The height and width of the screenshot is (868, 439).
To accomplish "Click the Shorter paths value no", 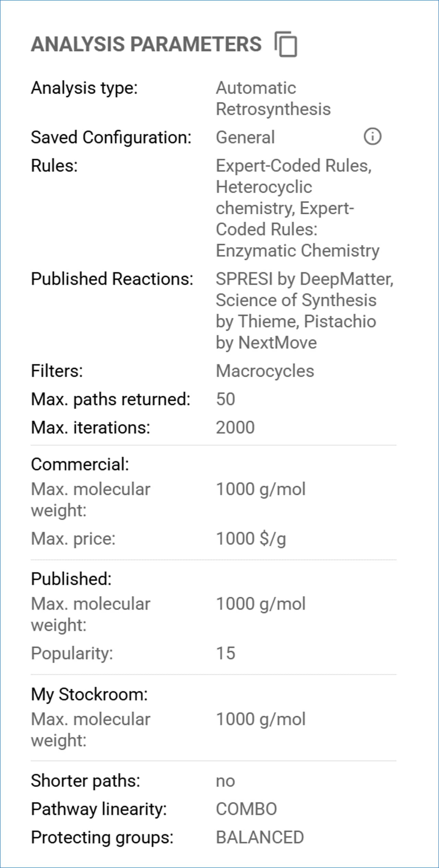I will tap(225, 781).
